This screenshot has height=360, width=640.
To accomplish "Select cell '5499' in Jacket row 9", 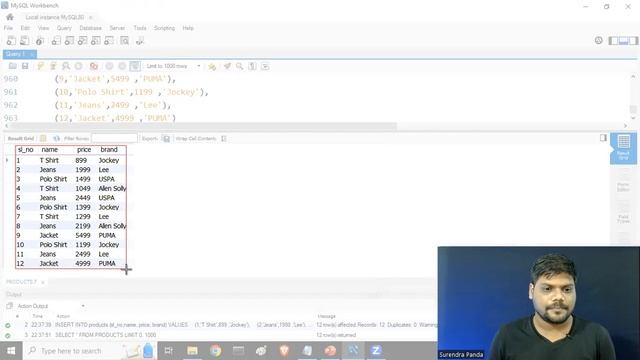I will point(83,236).
